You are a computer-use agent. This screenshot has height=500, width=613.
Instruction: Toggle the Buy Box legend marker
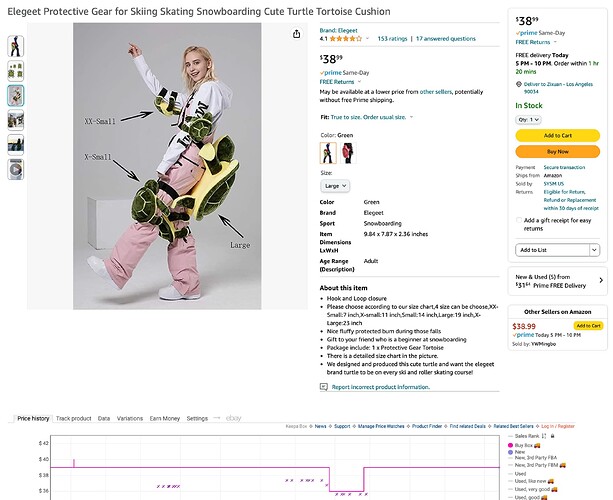(x=510, y=445)
